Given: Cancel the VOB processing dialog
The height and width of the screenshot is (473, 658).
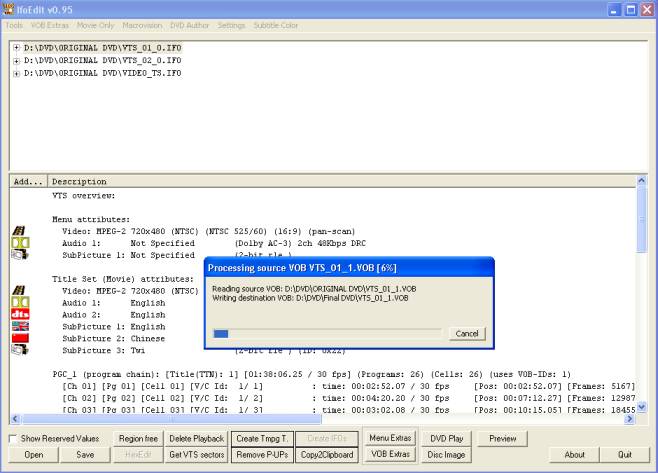Looking at the screenshot, I should click(467, 334).
